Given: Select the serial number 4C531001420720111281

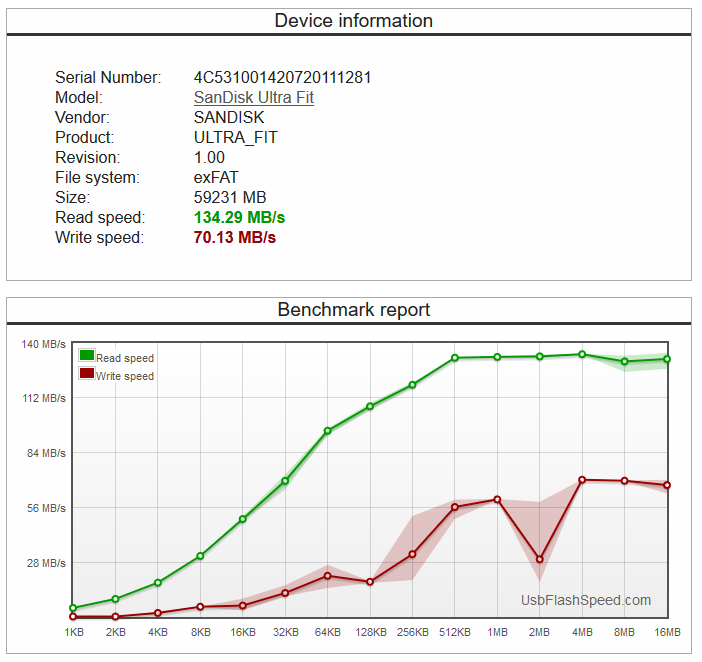Looking at the screenshot, I should [x=283, y=77].
